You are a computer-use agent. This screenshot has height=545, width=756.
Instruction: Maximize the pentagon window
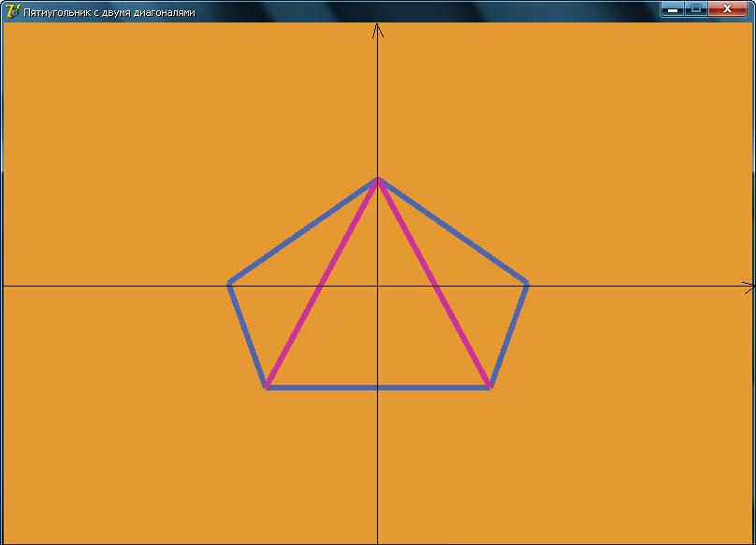point(696,9)
